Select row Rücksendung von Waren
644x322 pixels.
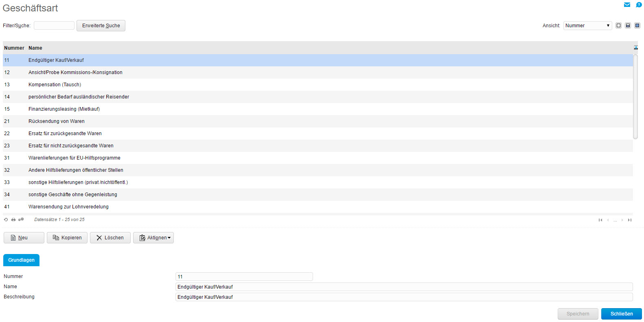click(x=318, y=121)
